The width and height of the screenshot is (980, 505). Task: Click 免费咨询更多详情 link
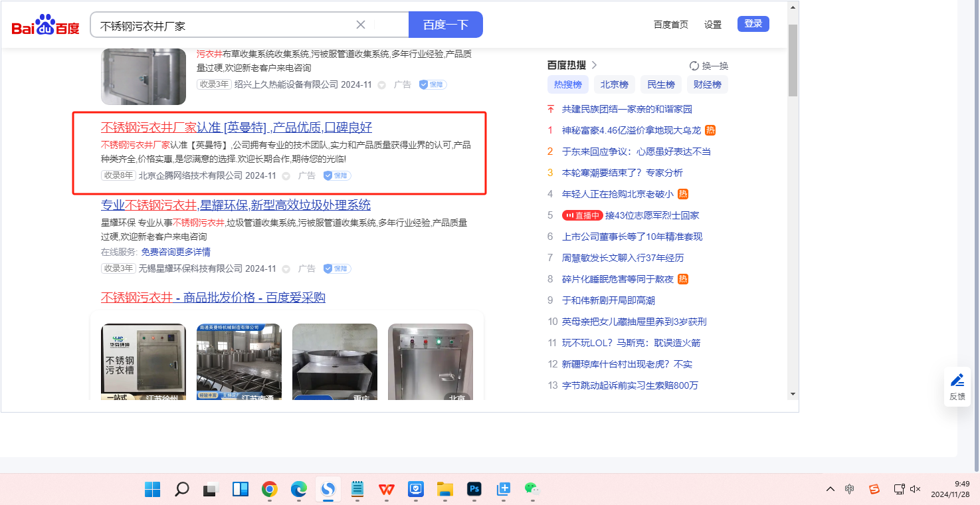(176, 252)
